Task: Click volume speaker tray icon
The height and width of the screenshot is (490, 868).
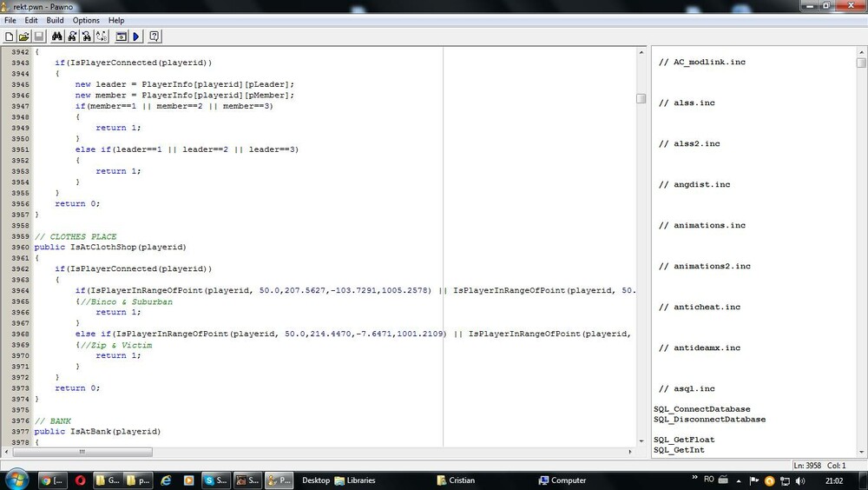Action: 800,480
